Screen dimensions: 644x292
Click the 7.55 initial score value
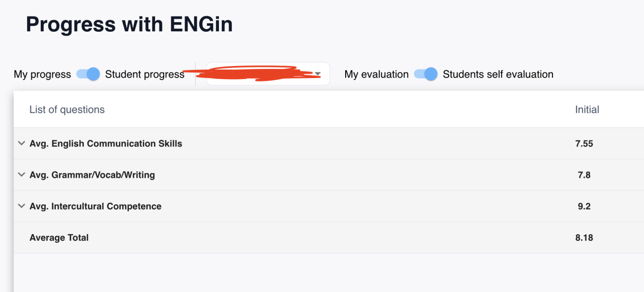tap(584, 143)
